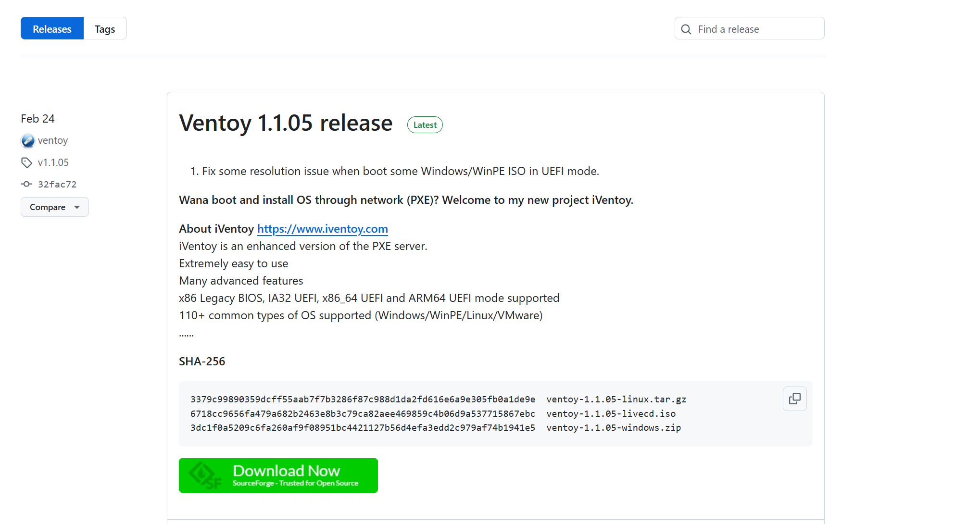Image resolution: width=980 pixels, height=524 pixels.
Task: Open the v1.1.05 tag link
Action: (x=53, y=162)
